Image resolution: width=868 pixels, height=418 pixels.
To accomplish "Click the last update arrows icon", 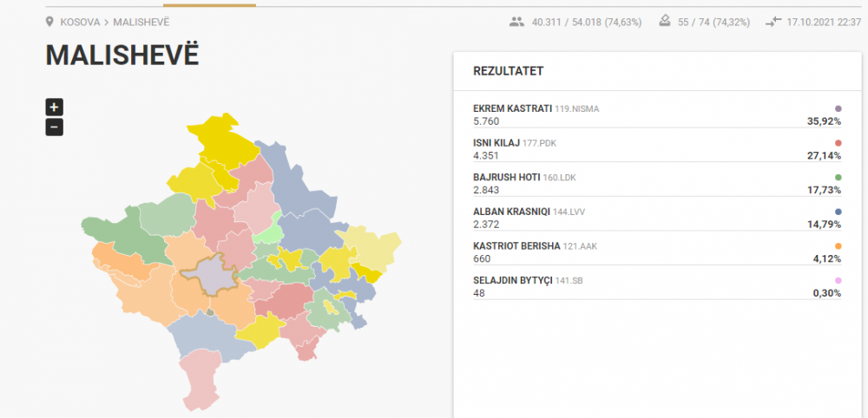I will coord(773,23).
